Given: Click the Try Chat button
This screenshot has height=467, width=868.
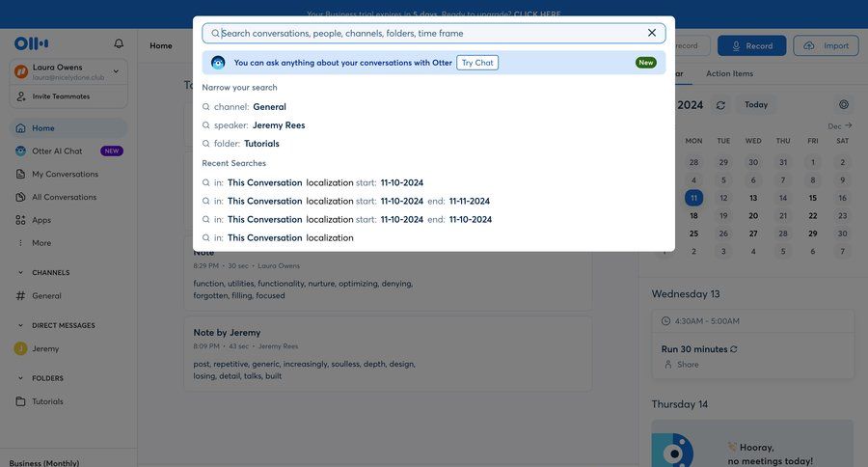Looking at the screenshot, I should 477,63.
